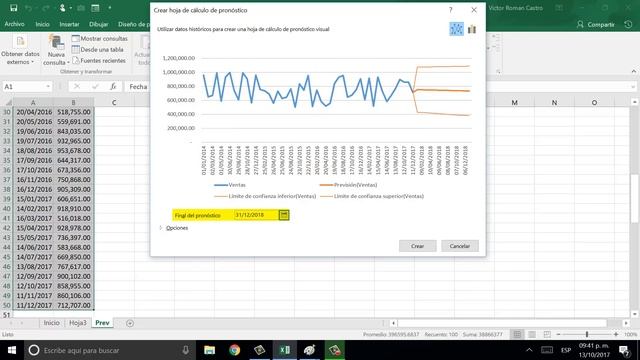640x360 pixels.
Task: Select cell with 843,035.00
Action: (73, 131)
